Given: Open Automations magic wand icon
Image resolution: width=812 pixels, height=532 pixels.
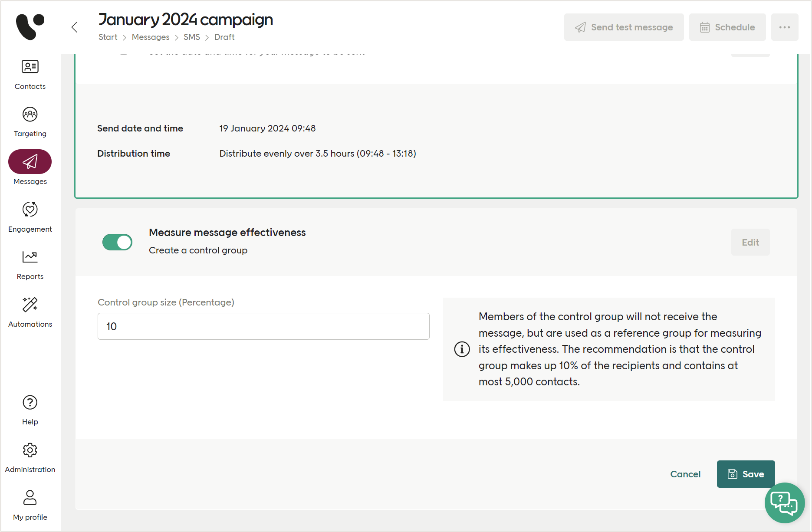Looking at the screenshot, I should click(30, 305).
